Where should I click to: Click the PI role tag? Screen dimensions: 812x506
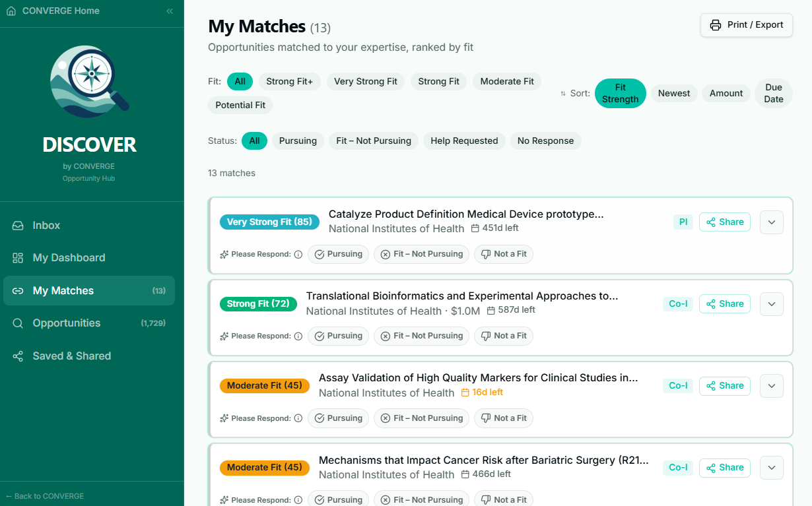[x=683, y=222]
